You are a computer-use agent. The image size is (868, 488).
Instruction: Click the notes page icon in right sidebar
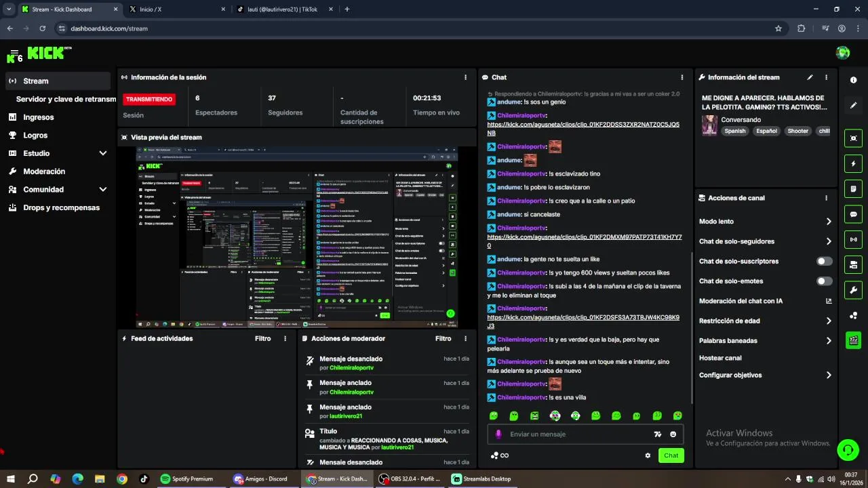[x=853, y=188]
